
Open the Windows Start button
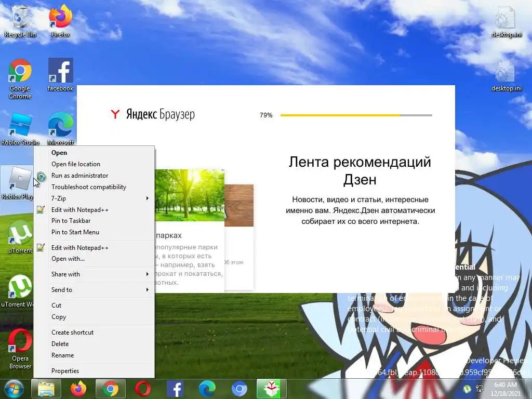[14, 389]
